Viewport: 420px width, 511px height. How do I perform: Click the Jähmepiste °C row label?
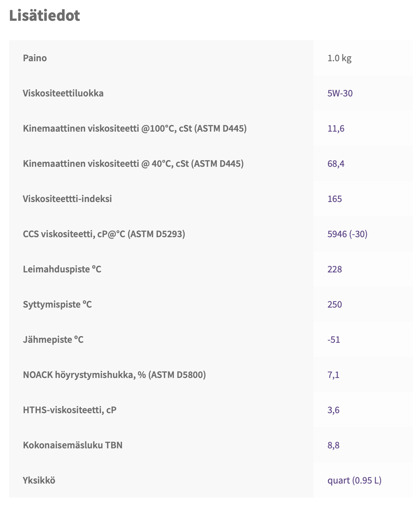[53, 340]
